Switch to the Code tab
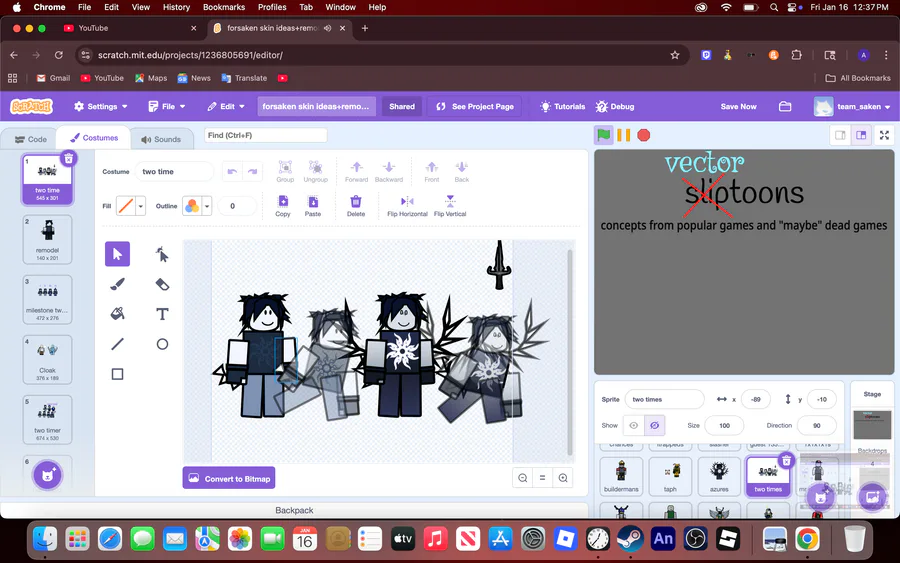900x563 pixels. (31, 139)
